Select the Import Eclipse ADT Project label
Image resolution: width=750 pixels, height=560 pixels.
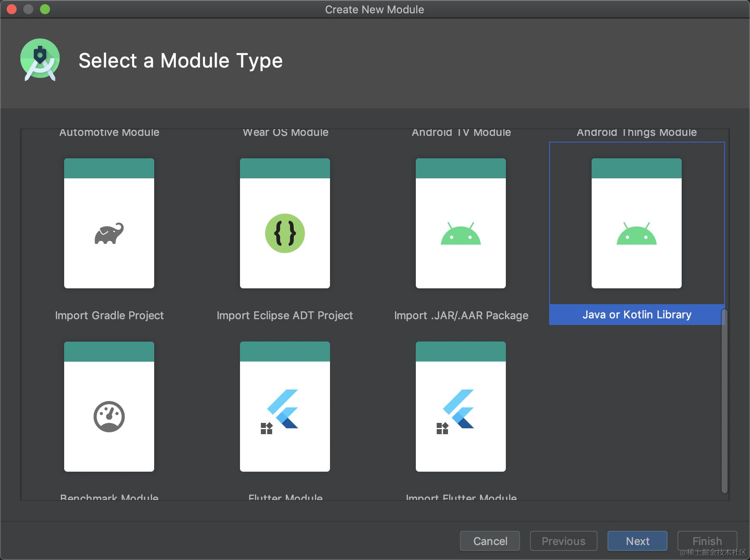285,315
